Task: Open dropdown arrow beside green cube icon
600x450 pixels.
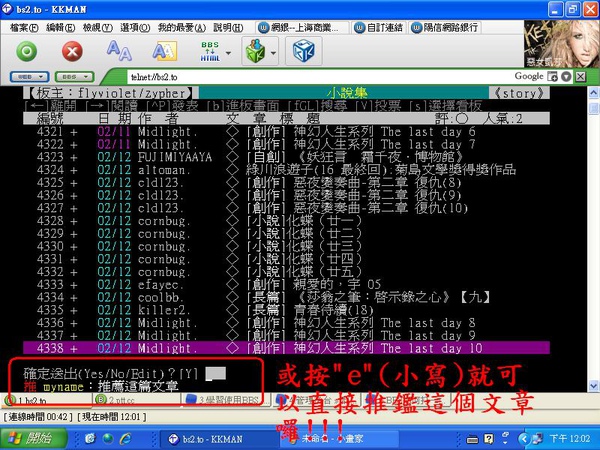Action: point(273,53)
